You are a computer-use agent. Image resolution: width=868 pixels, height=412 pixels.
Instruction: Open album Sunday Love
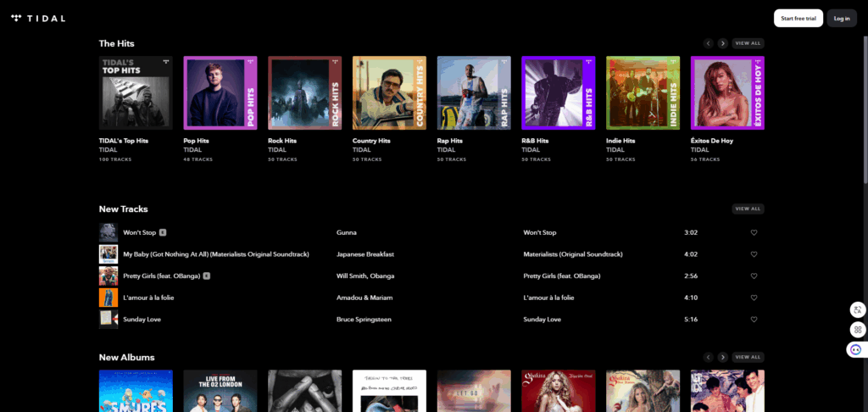pos(542,319)
